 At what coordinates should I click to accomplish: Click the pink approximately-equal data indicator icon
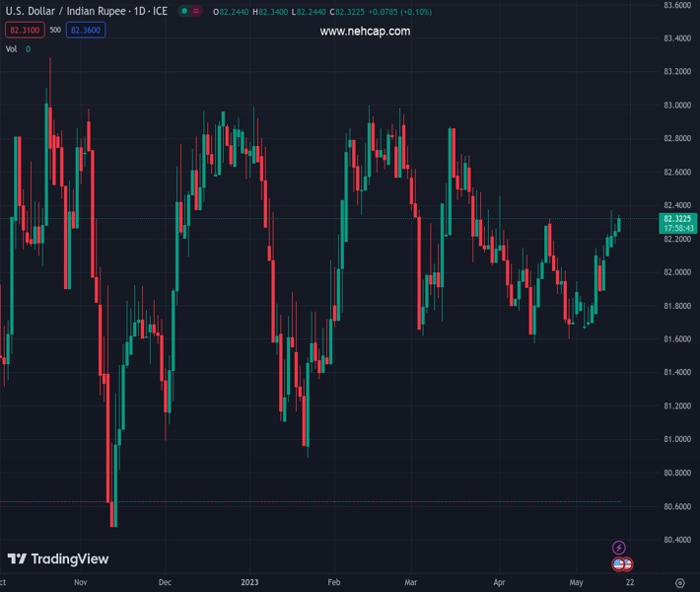(198, 11)
